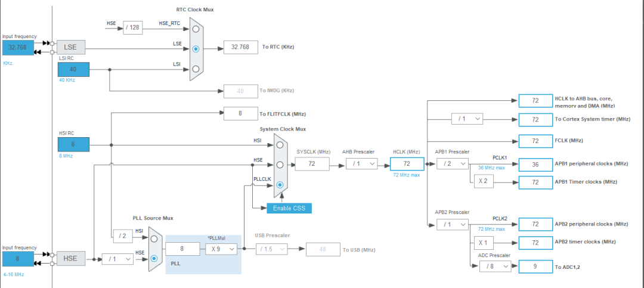
Task: Click the HSE input frequency field
Action: 17,259
